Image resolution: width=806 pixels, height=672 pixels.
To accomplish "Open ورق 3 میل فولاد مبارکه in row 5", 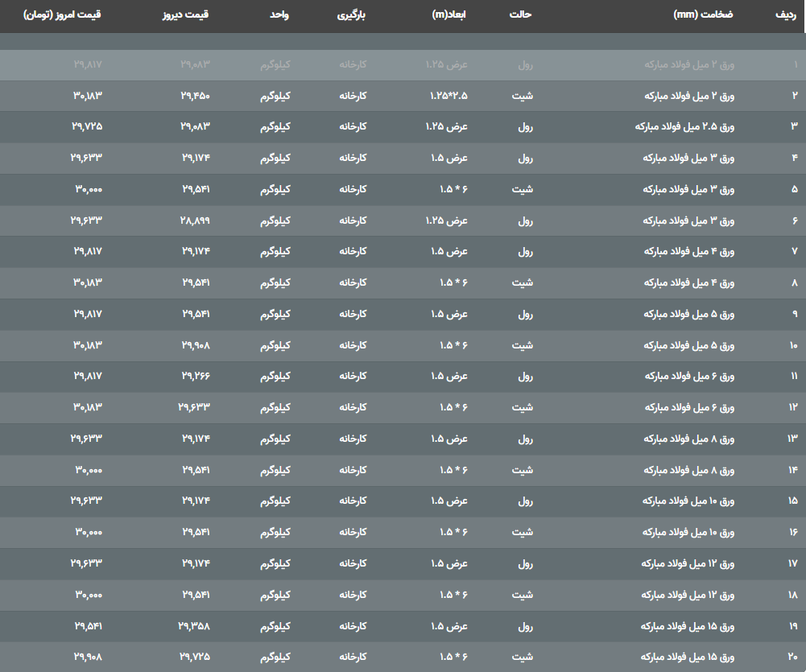I will [689, 189].
